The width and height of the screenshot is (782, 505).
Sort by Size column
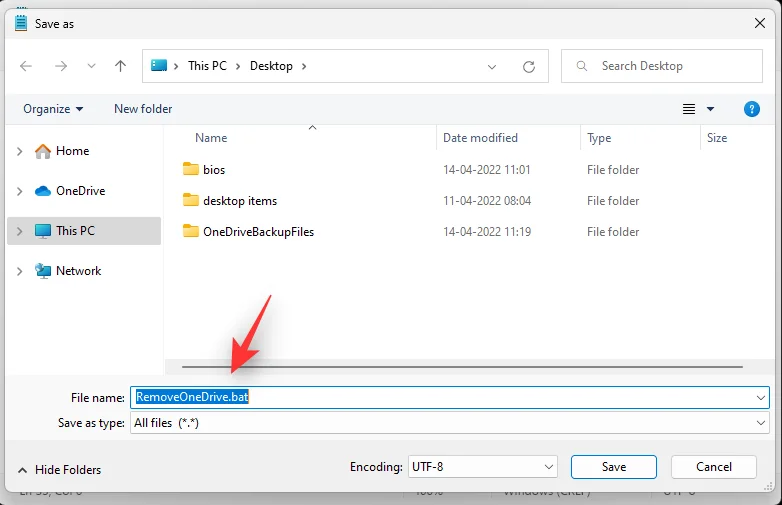tap(717, 138)
